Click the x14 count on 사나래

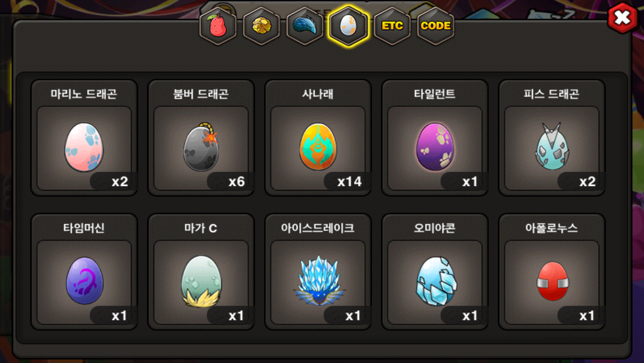tap(349, 181)
